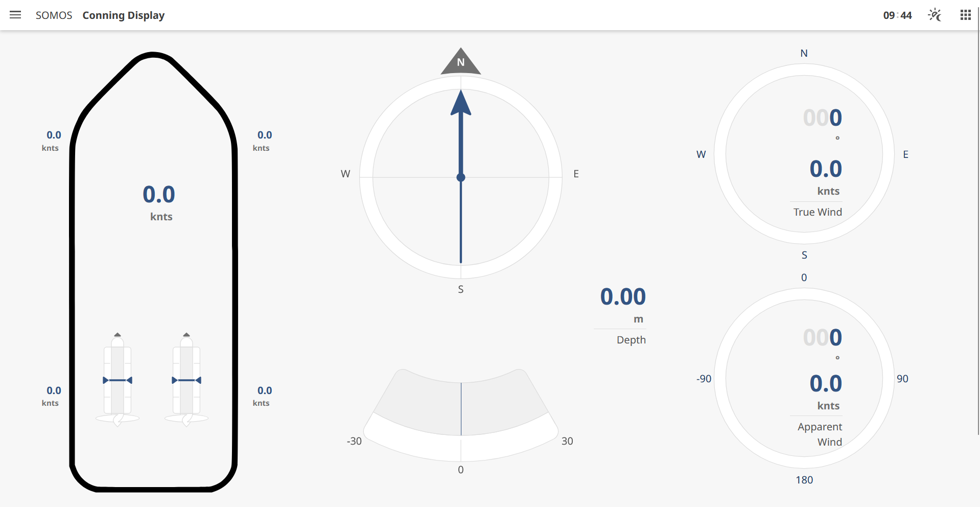This screenshot has width=980, height=507.
Task: Toggle the day/night brightness palette icon
Action: coord(935,15)
